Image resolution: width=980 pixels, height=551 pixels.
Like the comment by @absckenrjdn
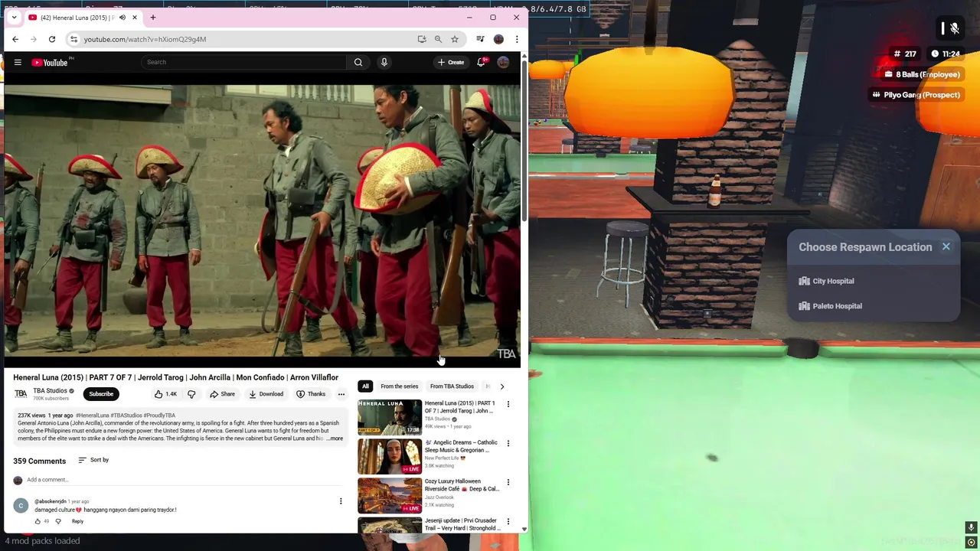tap(38, 521)
